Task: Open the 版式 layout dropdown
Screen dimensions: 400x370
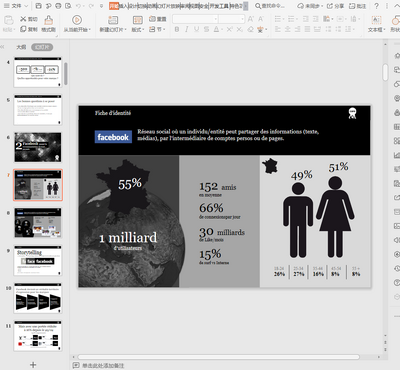Action: (x=138, y=29)
